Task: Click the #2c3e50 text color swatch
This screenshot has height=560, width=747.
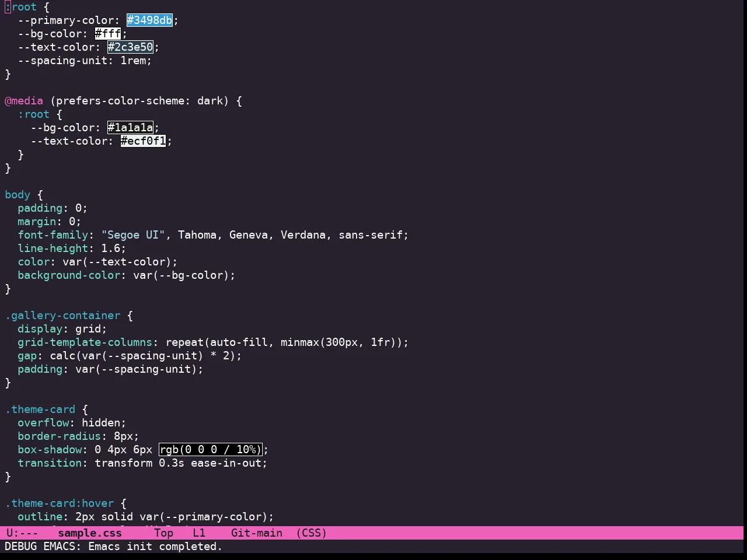Action: [x=130, y=47]
